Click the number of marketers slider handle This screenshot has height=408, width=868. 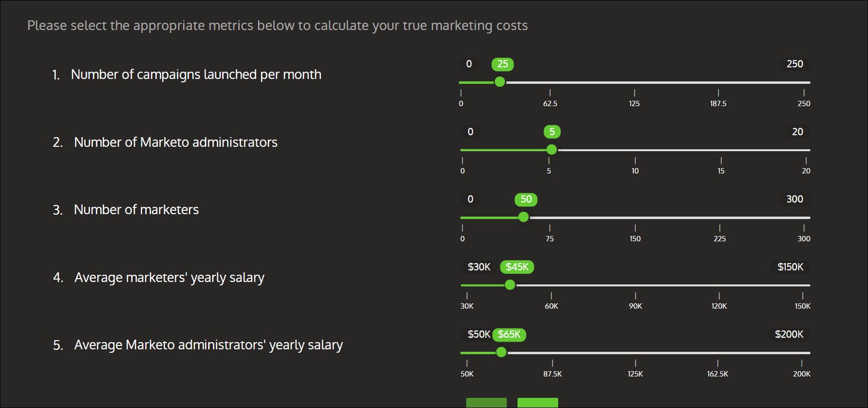coord(523,217)
